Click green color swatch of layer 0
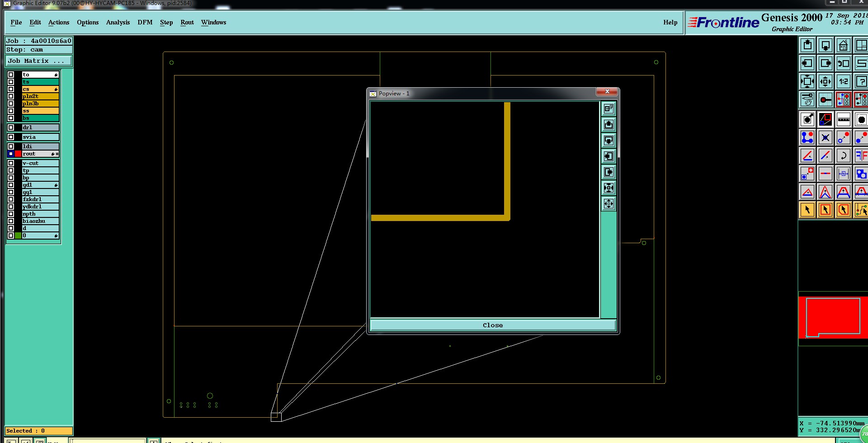 pyautogui.click(x=18, y=236)
